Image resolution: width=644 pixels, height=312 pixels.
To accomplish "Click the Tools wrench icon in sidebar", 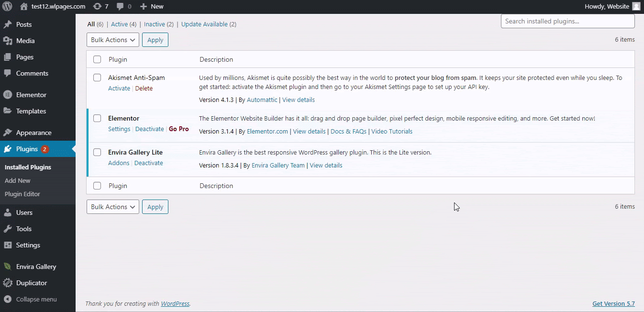I will (7, 229).
